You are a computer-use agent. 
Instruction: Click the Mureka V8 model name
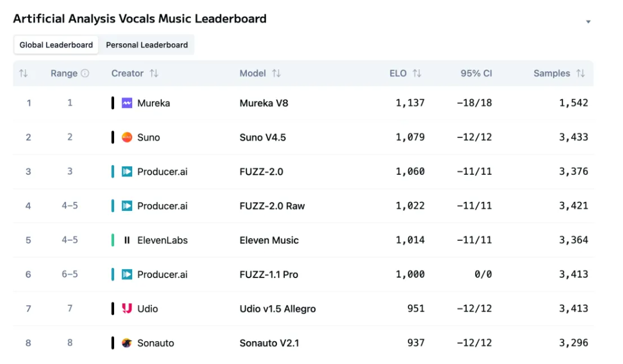click(264, 103)
